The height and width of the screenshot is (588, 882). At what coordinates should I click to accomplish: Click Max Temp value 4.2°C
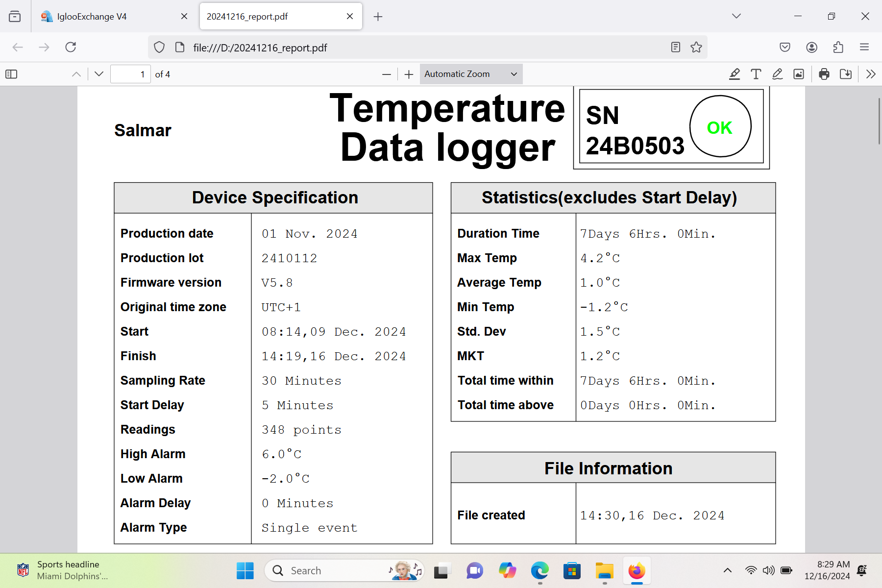pos(600,258)
